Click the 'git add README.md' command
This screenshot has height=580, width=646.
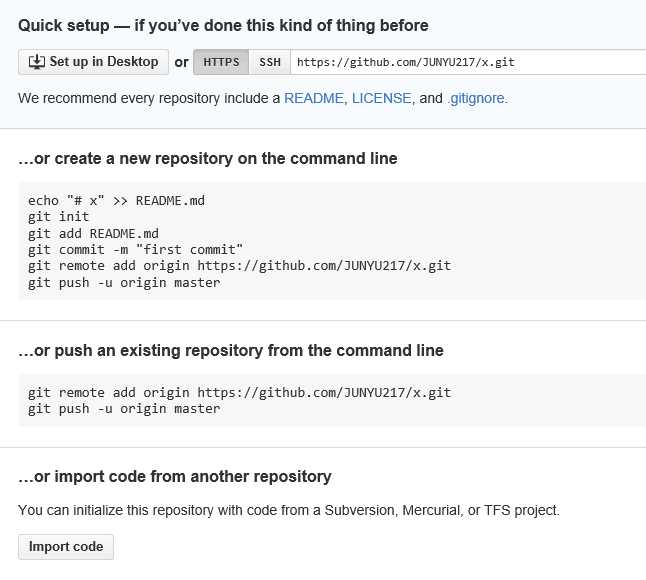click(93, 234)
